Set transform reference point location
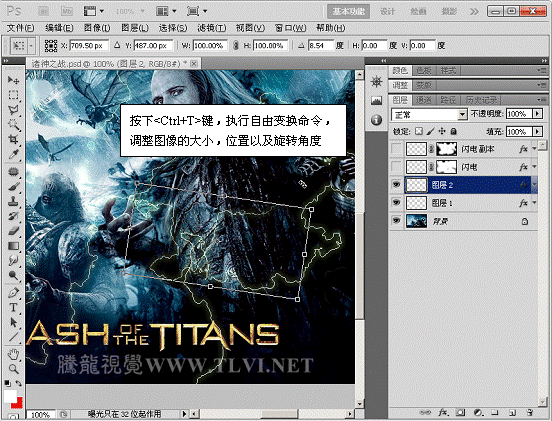Viewport: 552px width, 421px height. 51,46
